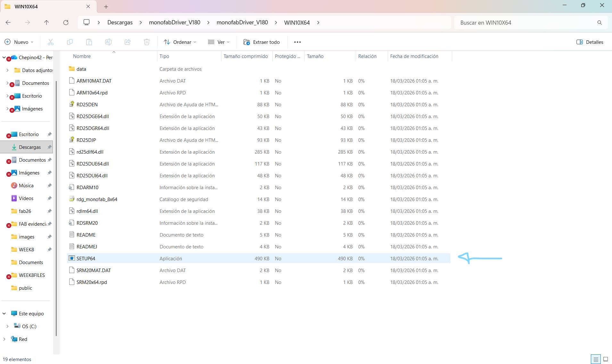Click the forward navigation arrow

click(x=28, y=22)
